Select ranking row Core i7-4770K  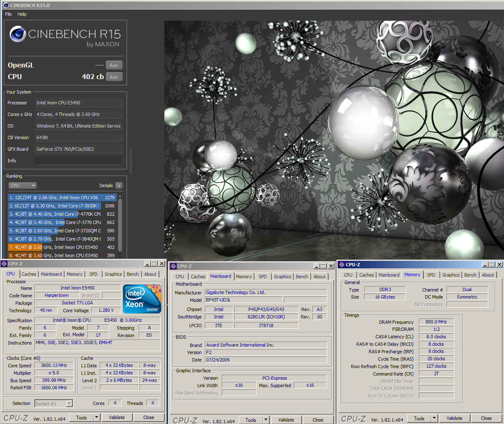point(62,214)
